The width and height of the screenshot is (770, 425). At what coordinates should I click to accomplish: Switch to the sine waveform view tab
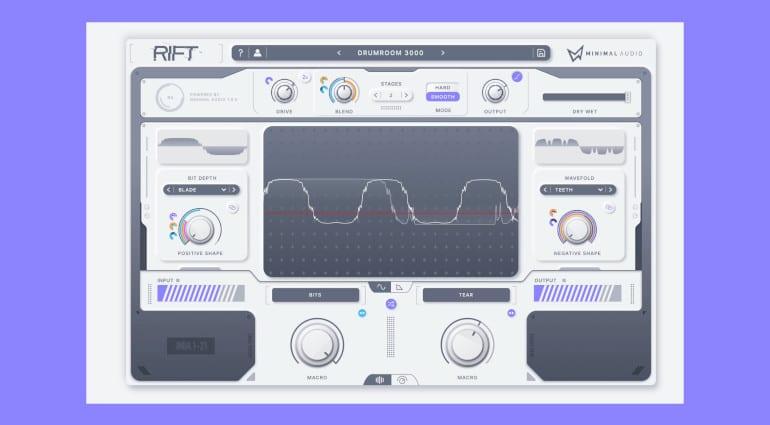381,287
